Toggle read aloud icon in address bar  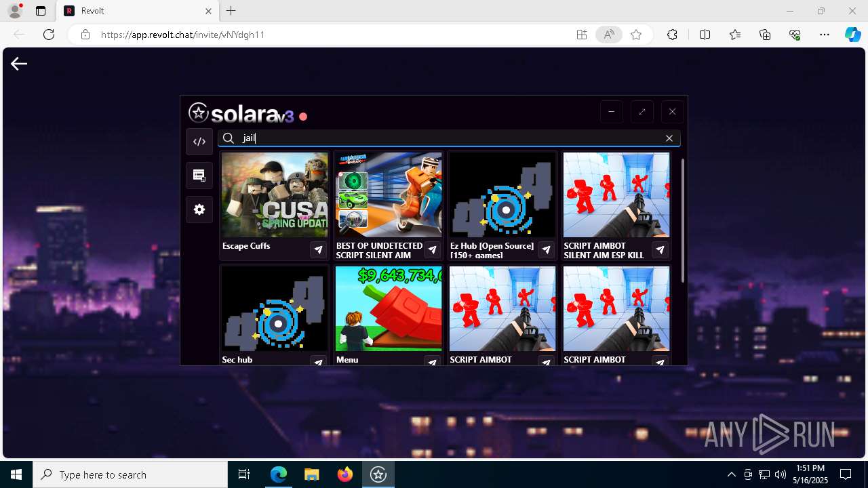pos(609,35)
